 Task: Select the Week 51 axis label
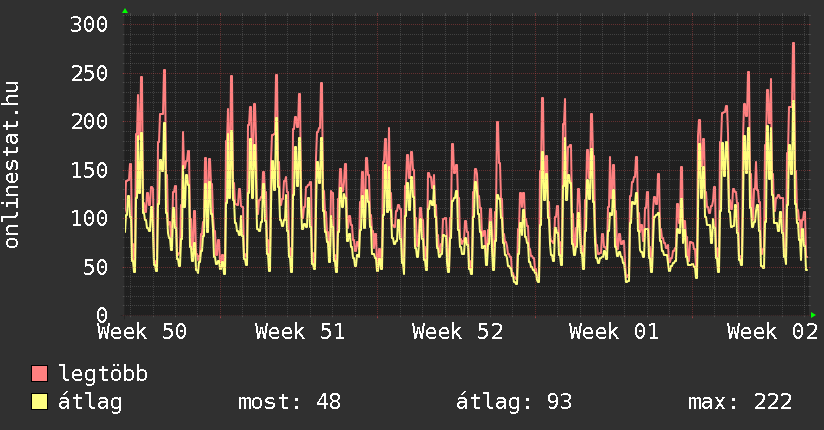(x=299, y=331)
